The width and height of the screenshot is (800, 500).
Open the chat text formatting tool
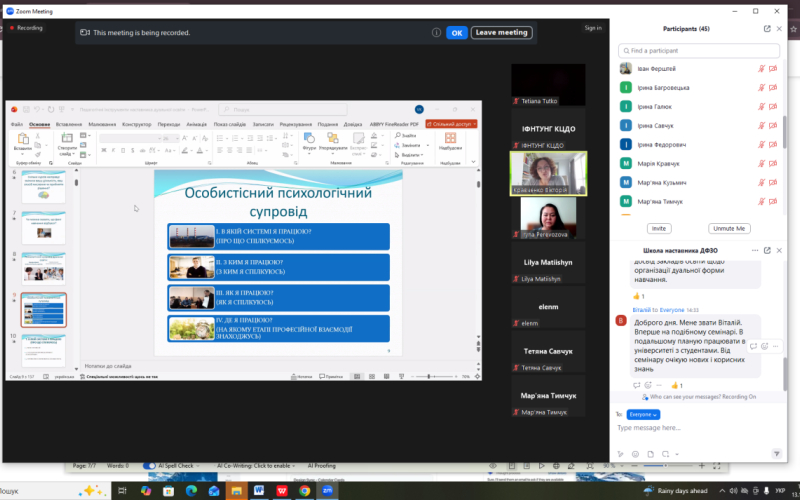pyautogui.click(x=621, y=454)
